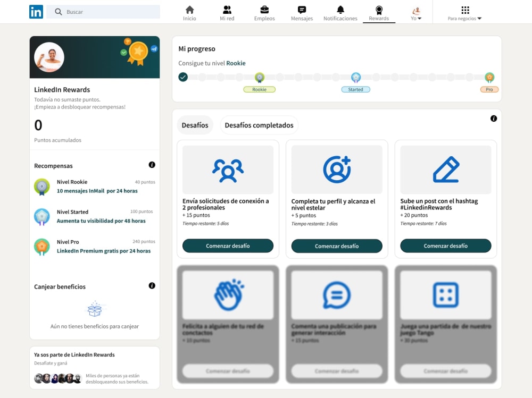Switch to Desafíos completados tab

pos(259,125)
